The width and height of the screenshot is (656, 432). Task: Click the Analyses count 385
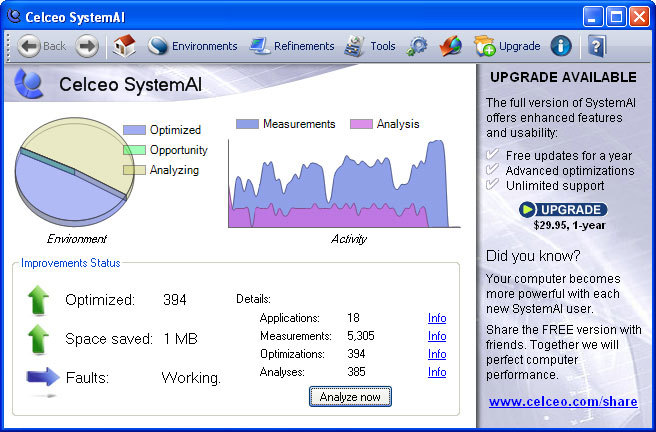pyautogui.click(x=356, y=372)
